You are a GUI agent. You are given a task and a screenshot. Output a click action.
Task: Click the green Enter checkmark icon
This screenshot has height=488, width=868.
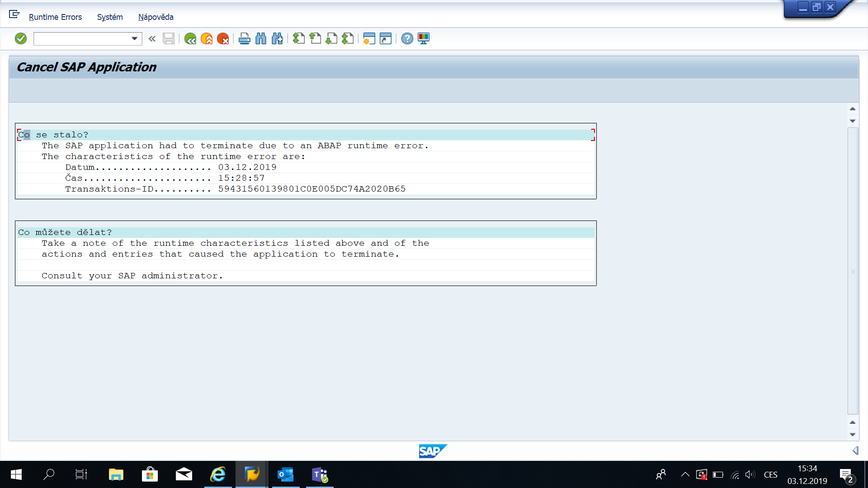[x=21, y=39]
